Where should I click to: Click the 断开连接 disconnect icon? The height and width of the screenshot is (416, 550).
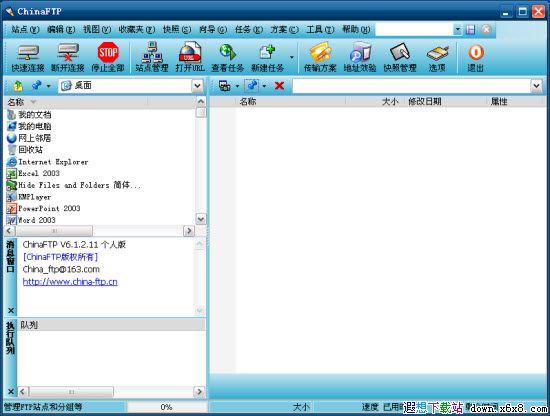click(x=68, y=58)
